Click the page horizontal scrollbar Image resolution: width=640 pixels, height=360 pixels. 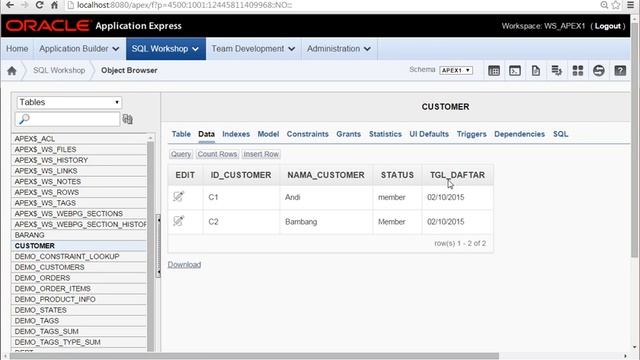(254, 356)
